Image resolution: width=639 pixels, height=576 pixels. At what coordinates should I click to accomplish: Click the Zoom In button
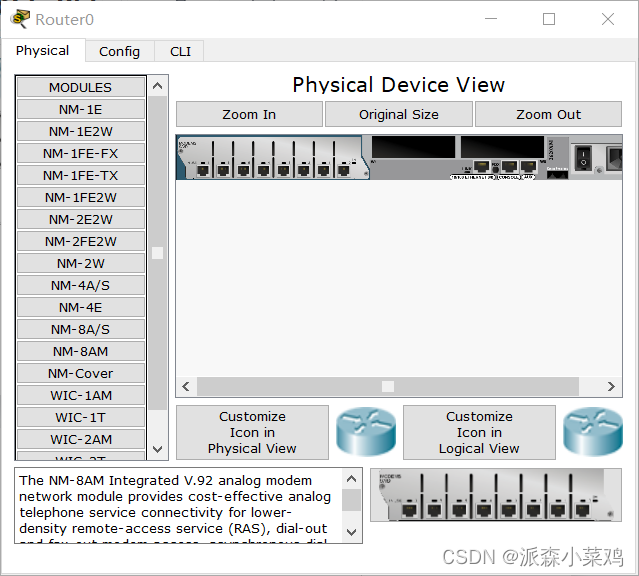coord(249,115)
